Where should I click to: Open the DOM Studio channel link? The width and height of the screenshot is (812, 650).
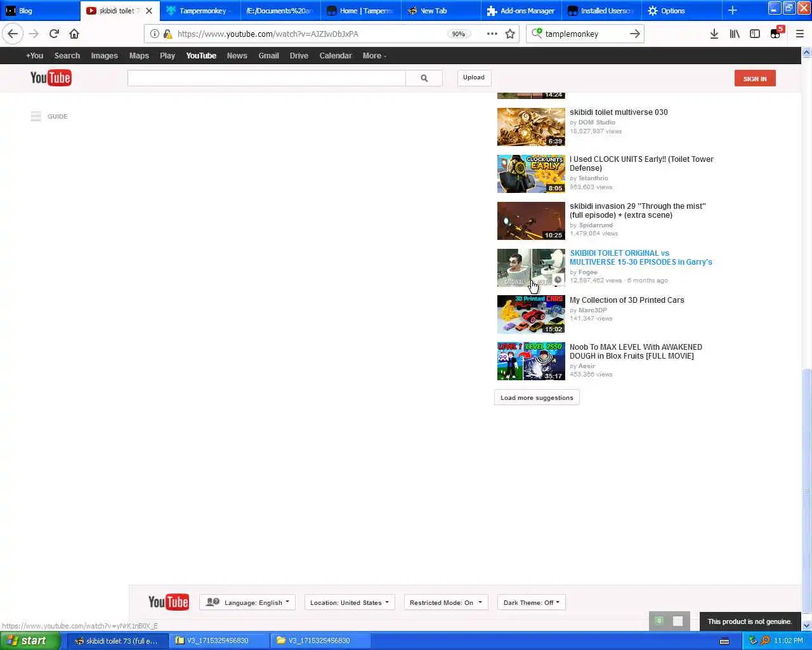(x=597, y=123)
